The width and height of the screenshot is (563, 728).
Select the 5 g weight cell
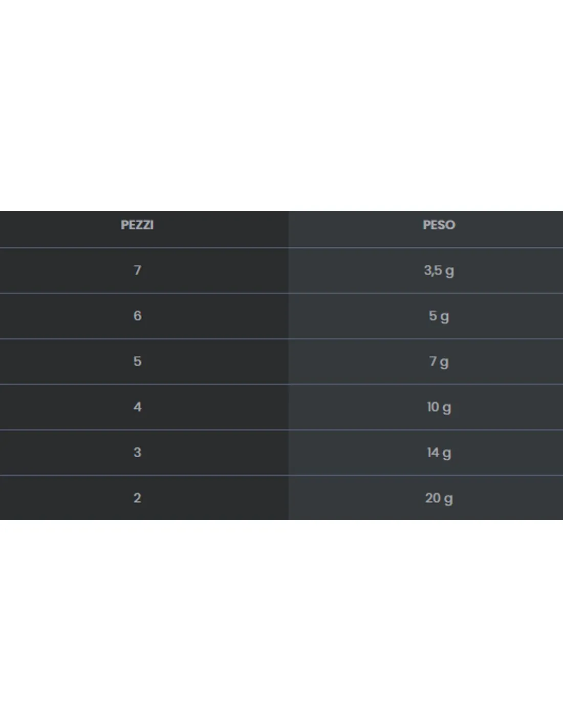439,316
